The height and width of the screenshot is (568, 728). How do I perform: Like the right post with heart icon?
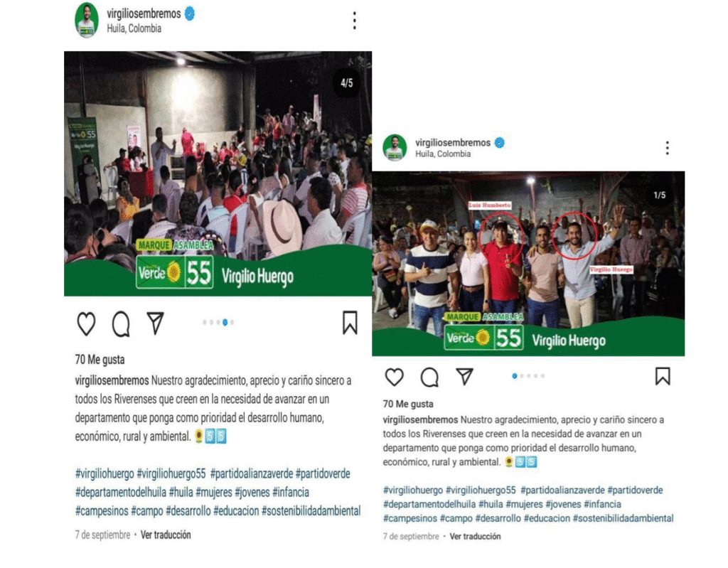pyautogui.click(x=394, y=377)
